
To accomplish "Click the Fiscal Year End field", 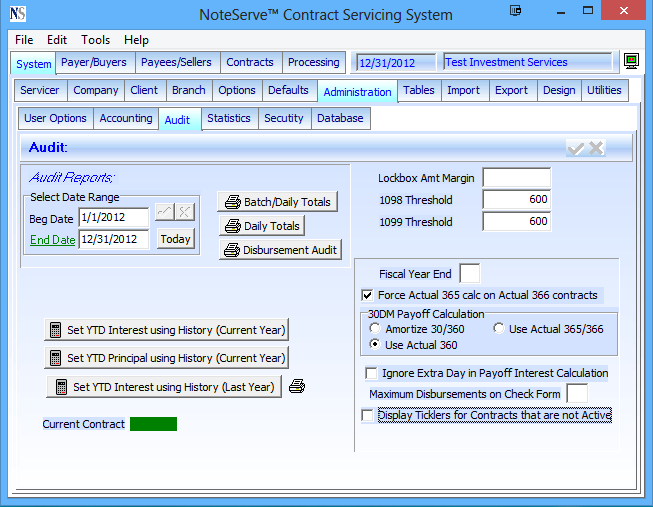I will click(470, 274).
